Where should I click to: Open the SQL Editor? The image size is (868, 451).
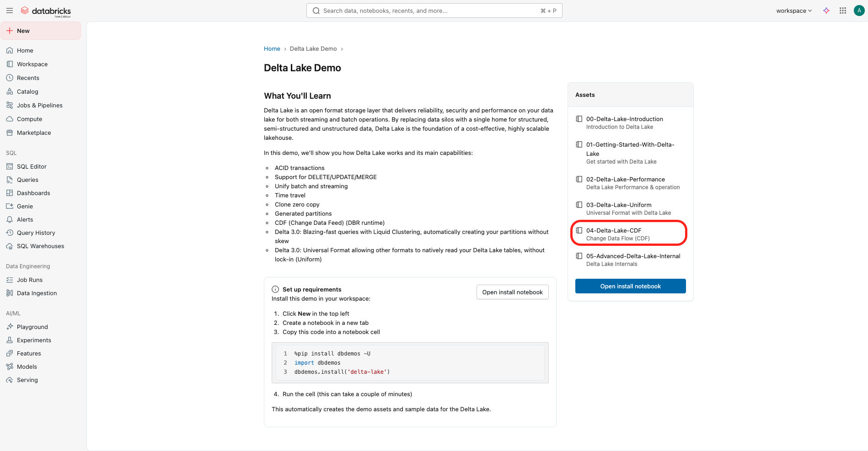32,166
